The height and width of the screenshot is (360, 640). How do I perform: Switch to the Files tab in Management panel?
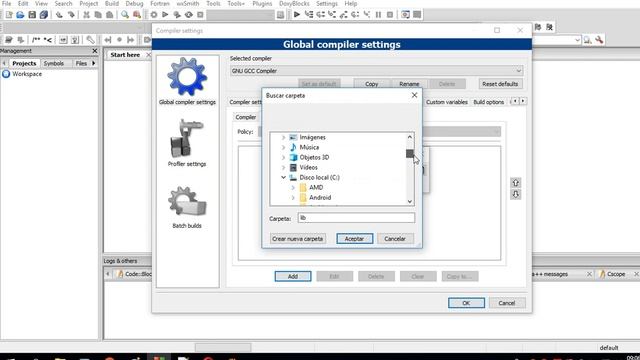pyautogui.click(x=81, y=63)
